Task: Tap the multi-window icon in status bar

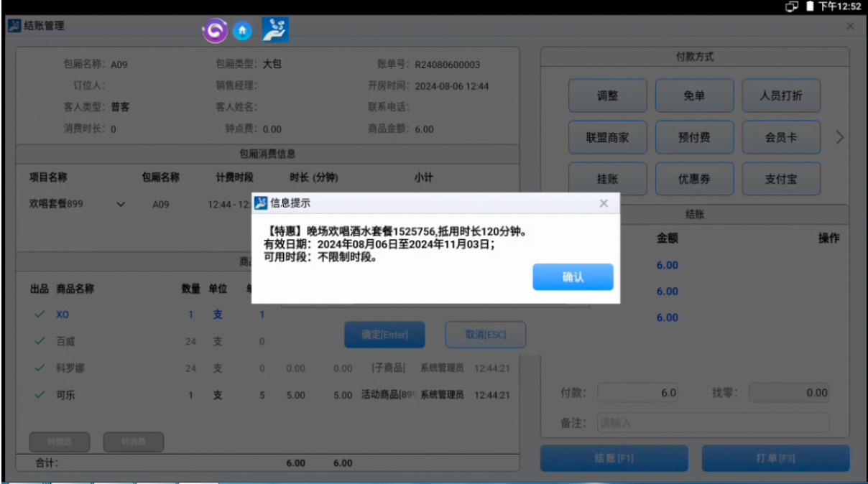Action: (790, 6)
